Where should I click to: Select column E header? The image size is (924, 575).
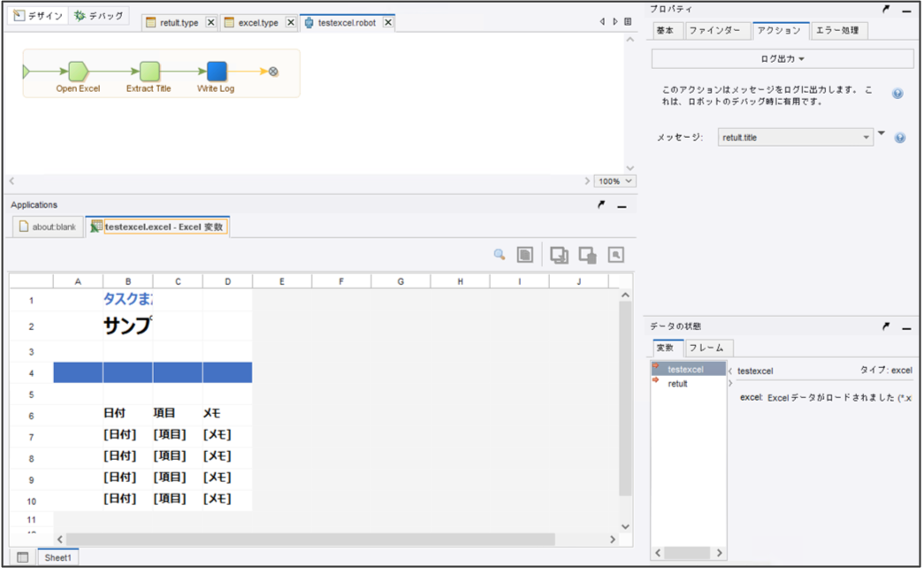(282, 281)
